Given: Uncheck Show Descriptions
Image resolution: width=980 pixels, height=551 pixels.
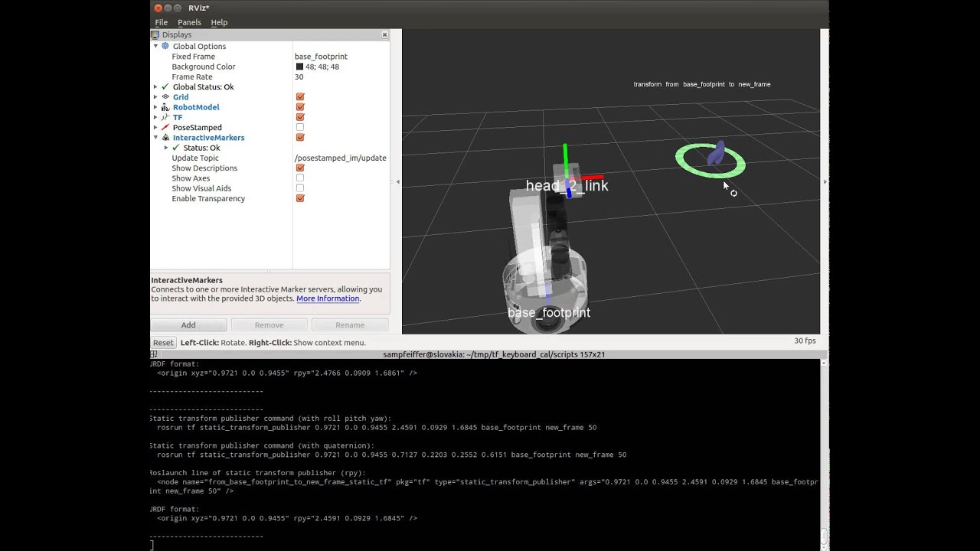Looking at the screenshot, I should point(300,168).
